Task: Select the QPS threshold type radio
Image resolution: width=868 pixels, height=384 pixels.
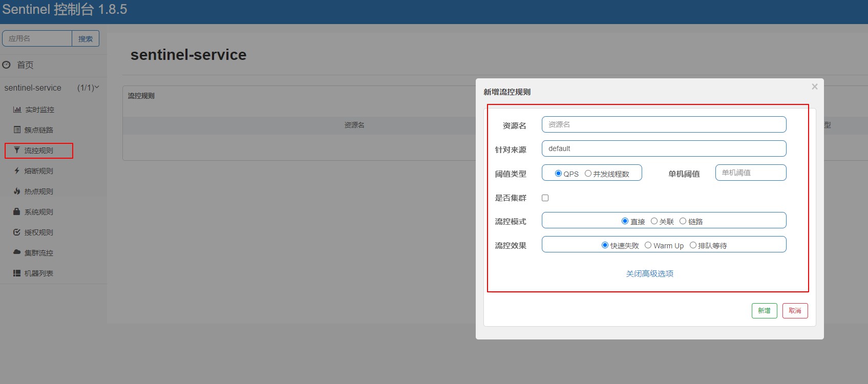Action: [x=558, y=174]
